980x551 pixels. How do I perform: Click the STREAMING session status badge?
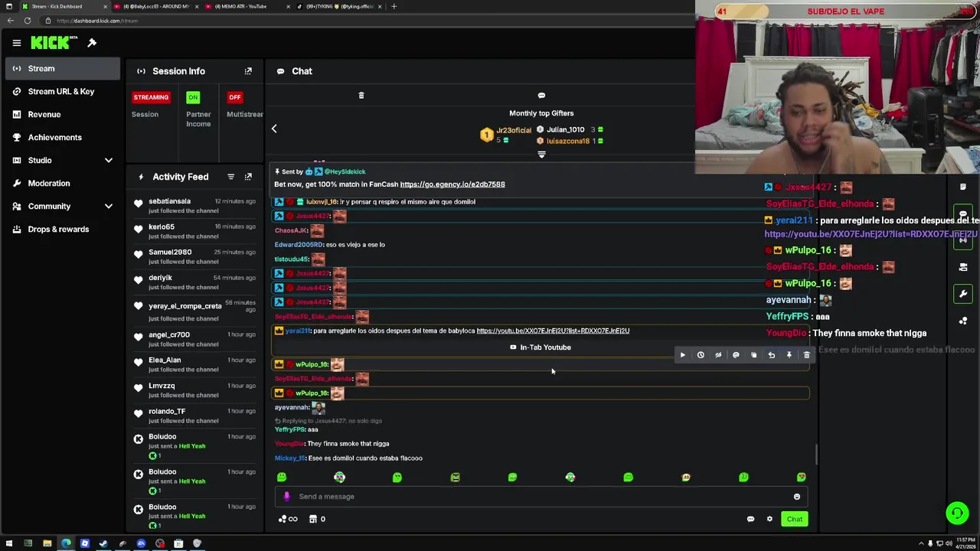tap(151, 97)
